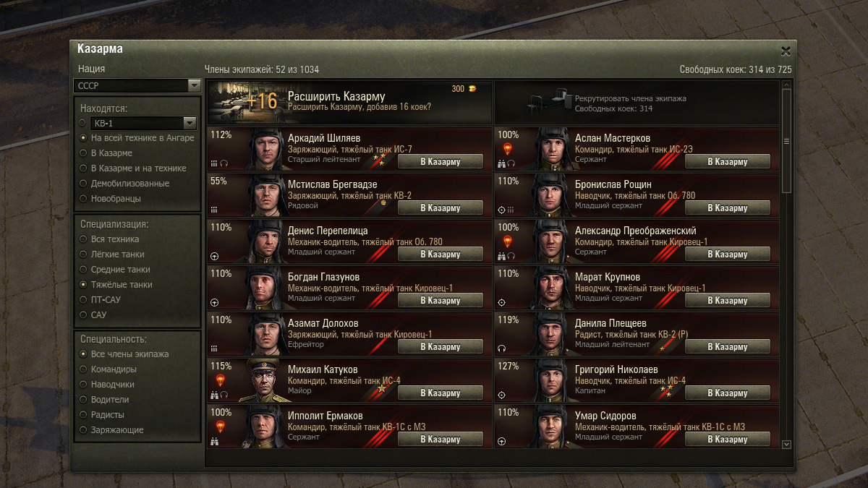The image size is (868, 488).
Task: Open the СССР nation dropdown
Action: [137, 85]
